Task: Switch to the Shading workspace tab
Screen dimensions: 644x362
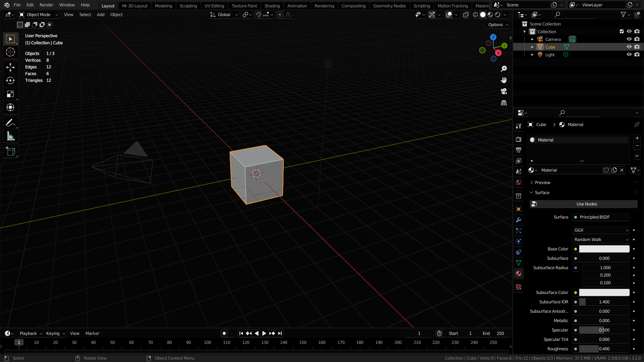Action: (272, 6)
